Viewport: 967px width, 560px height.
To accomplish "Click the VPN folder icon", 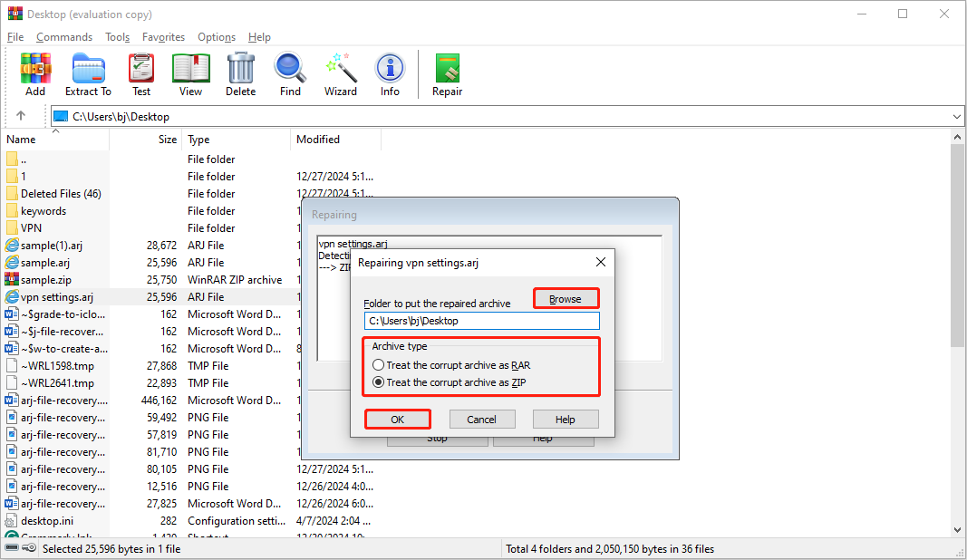I will (x=12, y=227).
